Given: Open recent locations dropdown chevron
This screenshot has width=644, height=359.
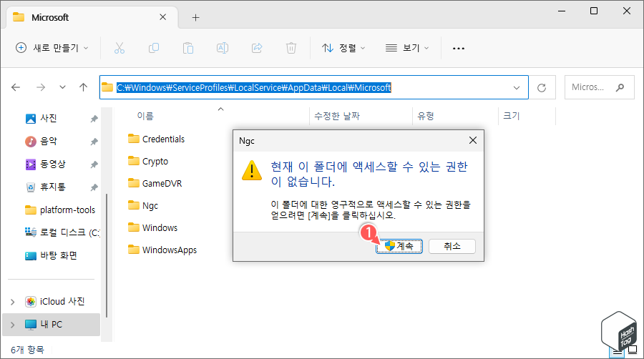Looking at the screenshot, I should pyautogui.click(x=62, y=87).
